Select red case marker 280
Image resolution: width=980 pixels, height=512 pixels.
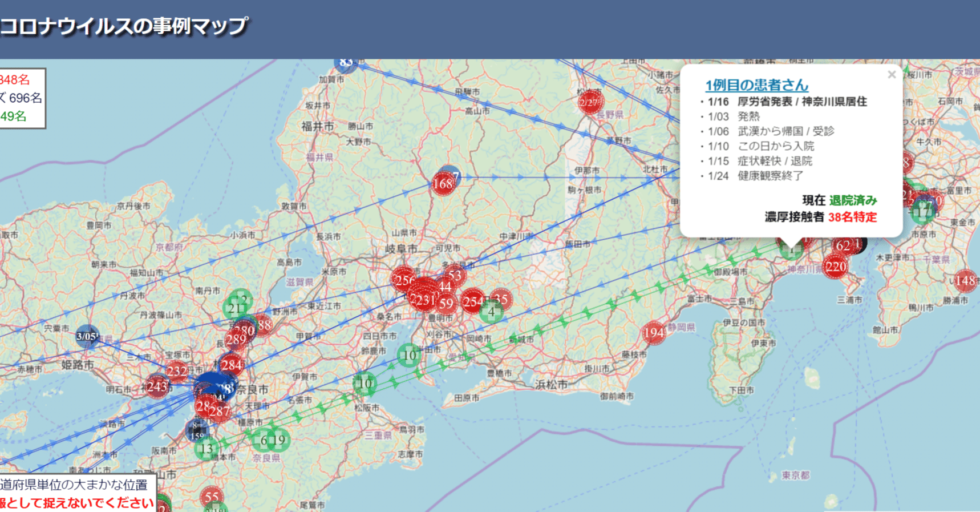pos(245,330)
